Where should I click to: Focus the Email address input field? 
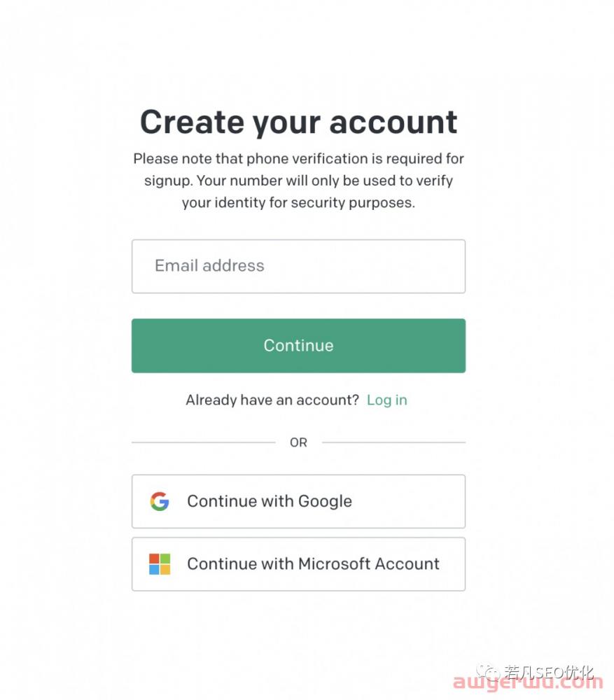click(298, 266)
